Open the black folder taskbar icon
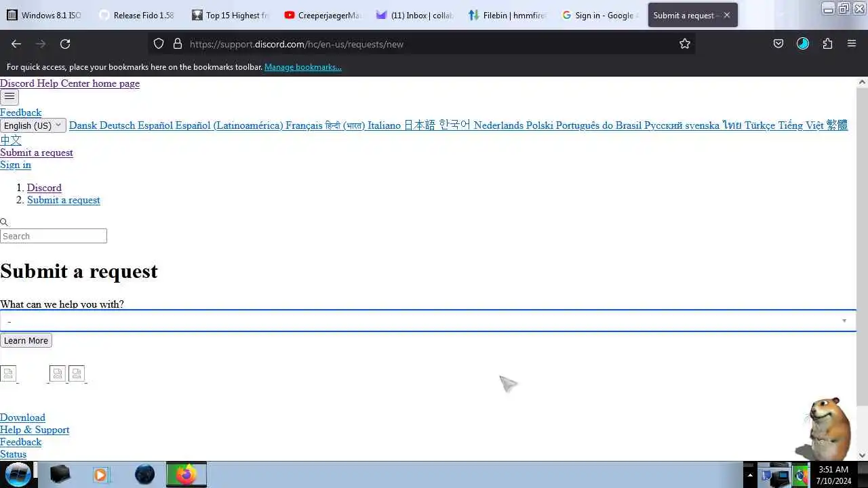The height and width of the screenshot is (488, 868). point(60,474)
